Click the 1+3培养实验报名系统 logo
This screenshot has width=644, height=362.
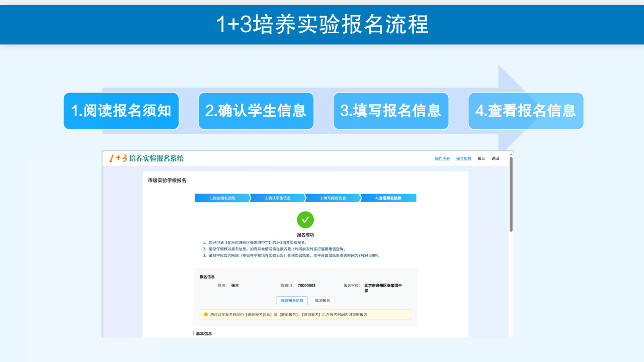click(x=146, y=158)
